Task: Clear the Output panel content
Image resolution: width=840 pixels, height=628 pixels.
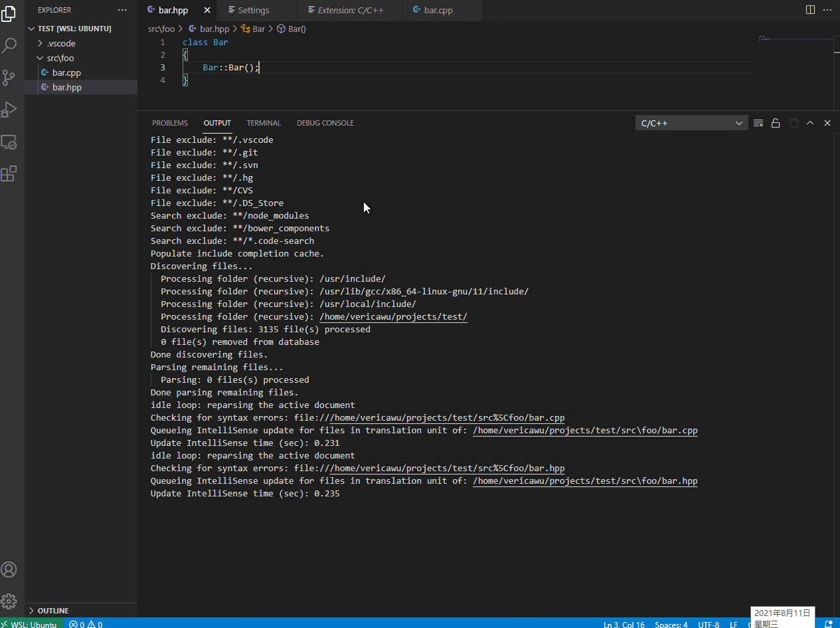Action: pyautogui.click(x=758, y=122)
